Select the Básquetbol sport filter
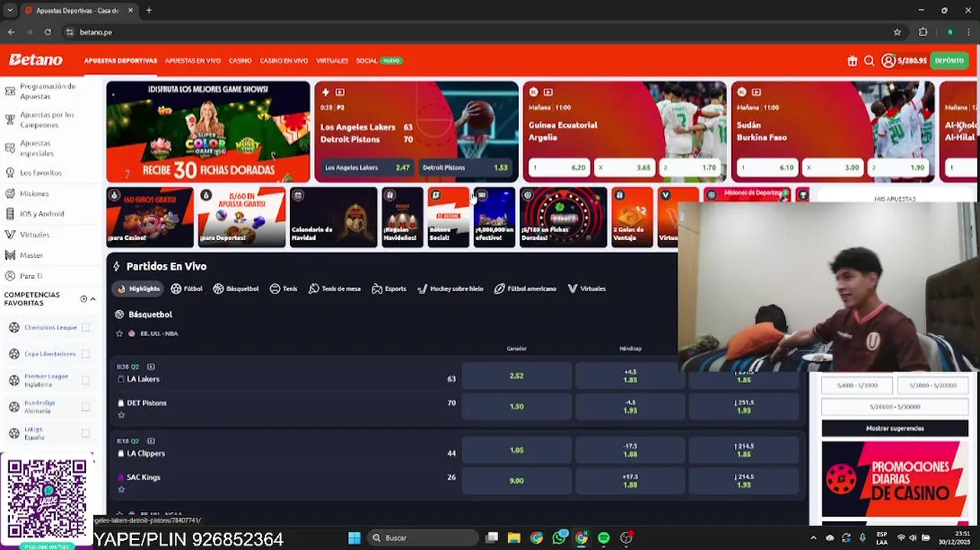The height and width of the screenshot is (550, 980). [x=236, y=289]
